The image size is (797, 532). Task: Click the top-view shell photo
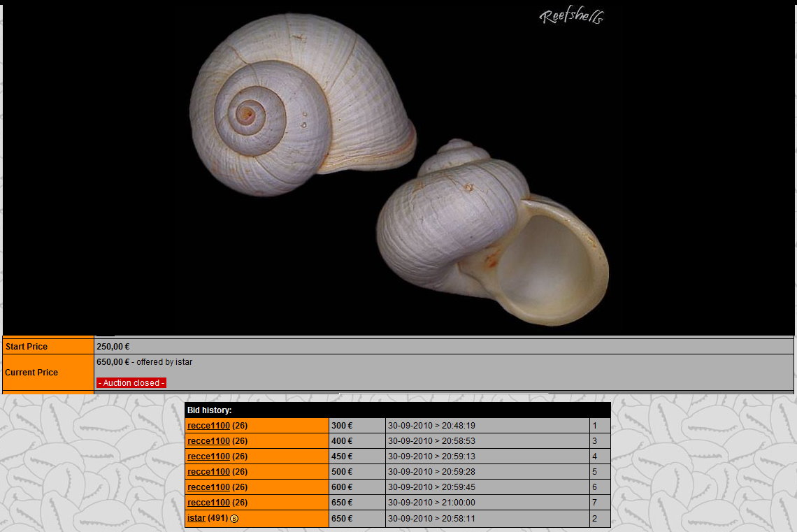pos(301,105)
